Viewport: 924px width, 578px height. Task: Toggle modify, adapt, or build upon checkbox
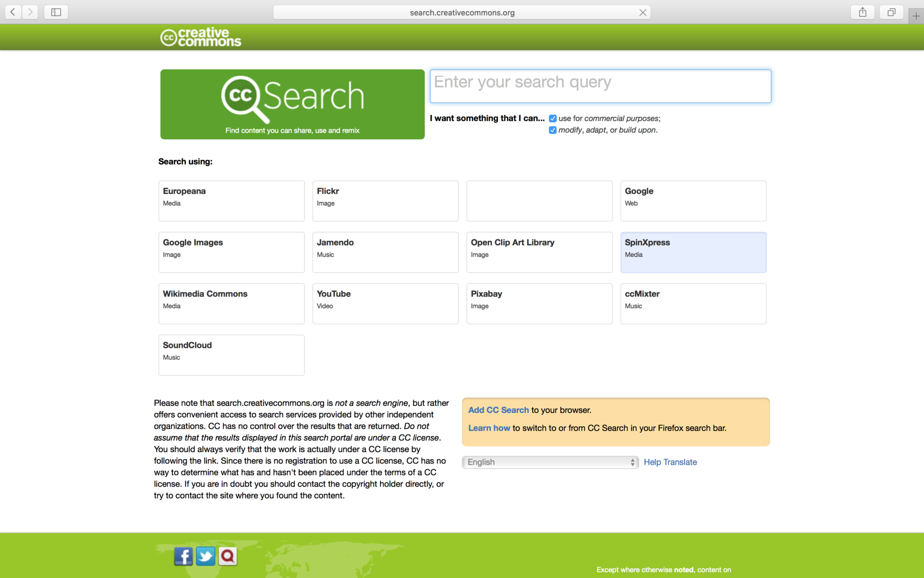coord(552,130)
